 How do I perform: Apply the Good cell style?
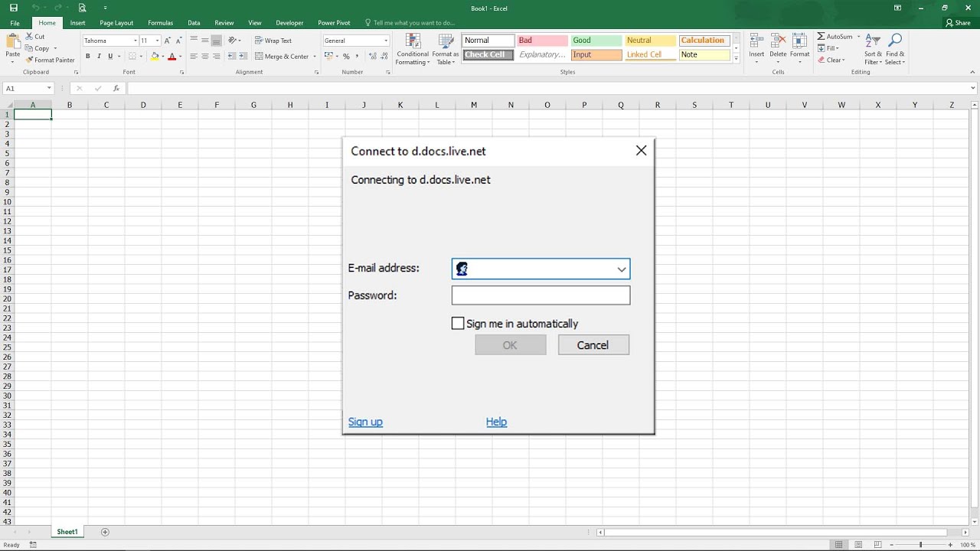tap(596, 41)
